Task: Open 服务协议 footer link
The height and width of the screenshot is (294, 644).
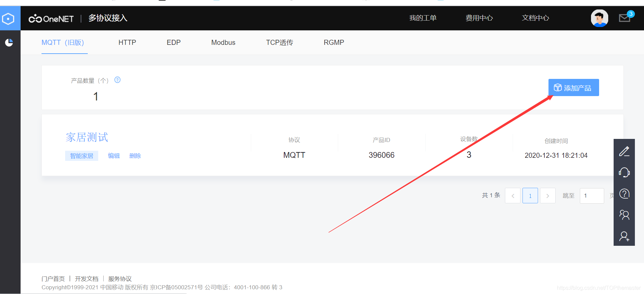Action: [120, 279]
